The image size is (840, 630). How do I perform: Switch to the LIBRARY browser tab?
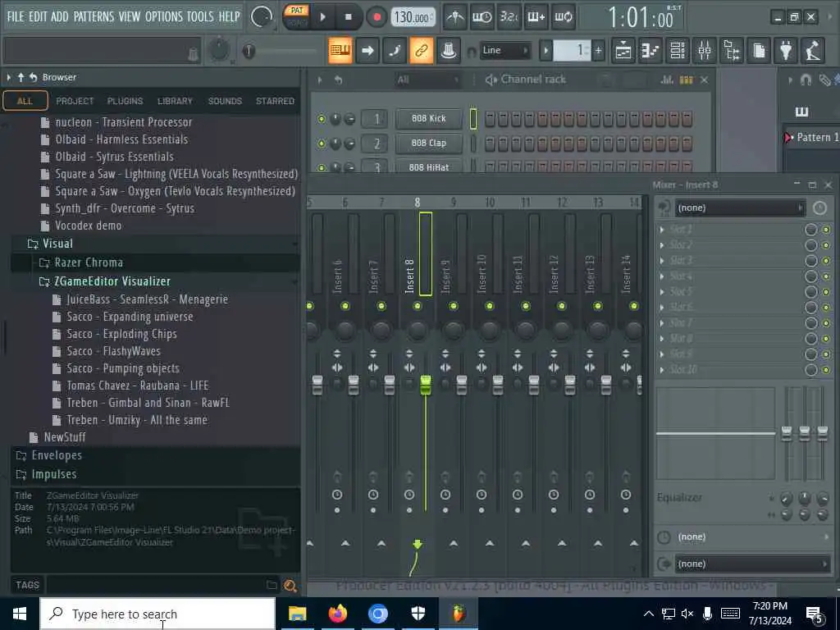click(x=175, y=101)
